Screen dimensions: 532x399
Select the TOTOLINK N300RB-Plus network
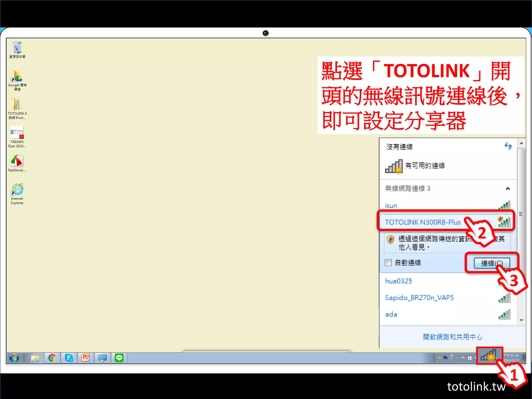pos(422,222)
